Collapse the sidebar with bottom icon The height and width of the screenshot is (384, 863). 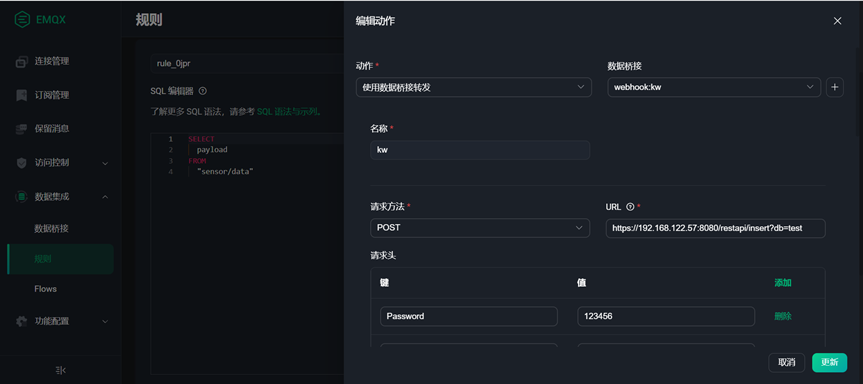point(61,370)
